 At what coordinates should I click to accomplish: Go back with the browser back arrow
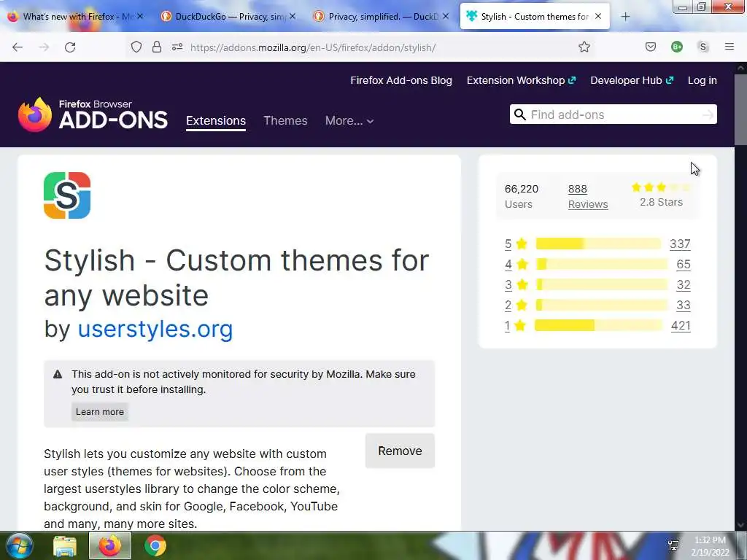[18, 47]
